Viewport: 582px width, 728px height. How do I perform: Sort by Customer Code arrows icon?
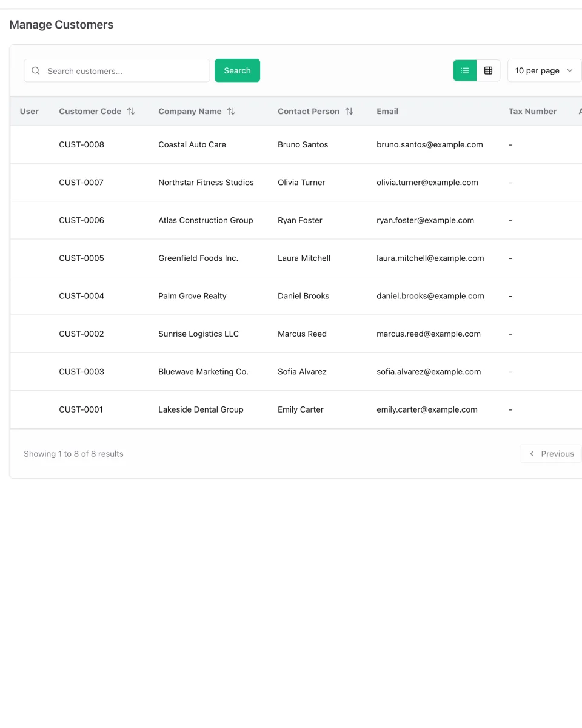point(131,112)
